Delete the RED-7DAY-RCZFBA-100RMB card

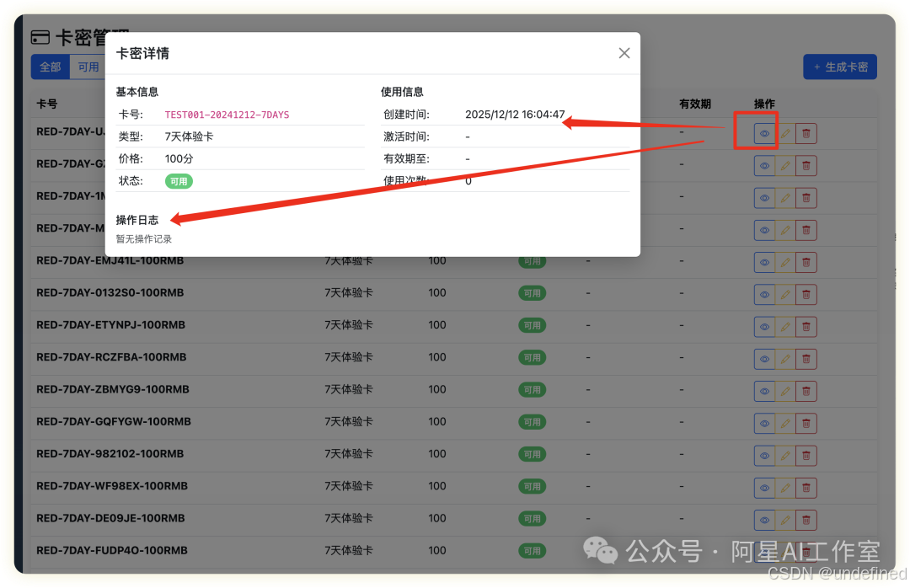pyautogui.click(x=806, y=360)
